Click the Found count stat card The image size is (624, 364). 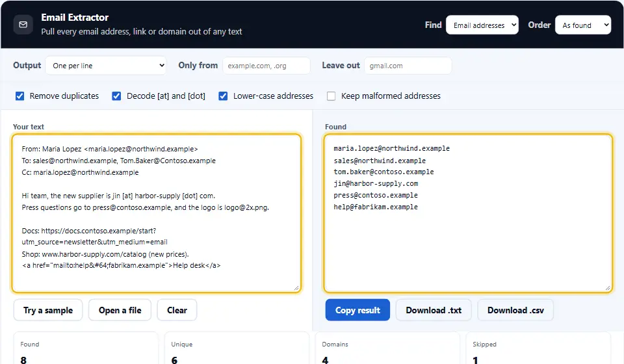[x=86, y=348]
